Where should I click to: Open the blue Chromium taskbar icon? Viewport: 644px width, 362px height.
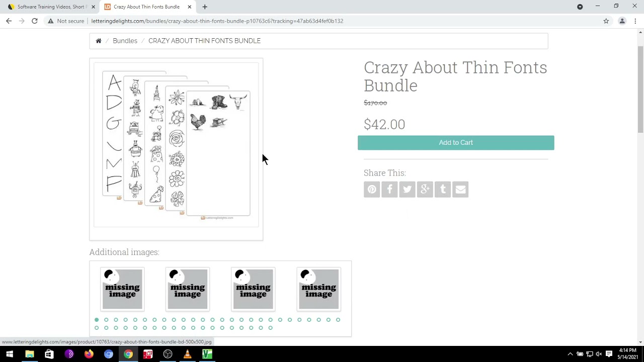tap(108, 354)
